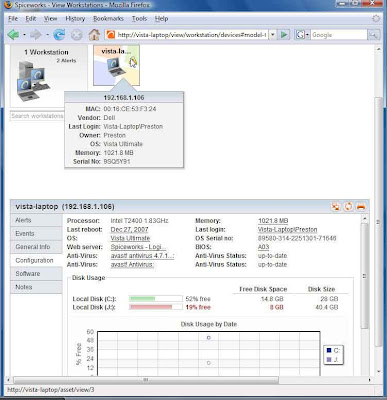Click the Intel T2400 1.83GHz processor value
This screenshot has width=387, height=400.
pyautogui.click(x=140, y=221)
